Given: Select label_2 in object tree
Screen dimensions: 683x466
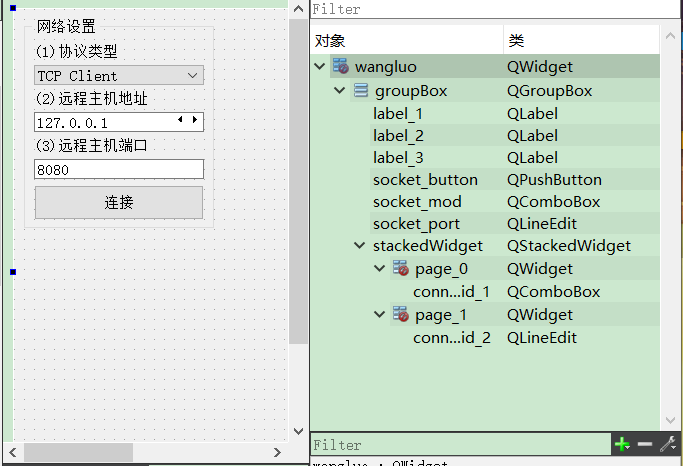Looking at the screenshot, I should click(x=398, y=135).
